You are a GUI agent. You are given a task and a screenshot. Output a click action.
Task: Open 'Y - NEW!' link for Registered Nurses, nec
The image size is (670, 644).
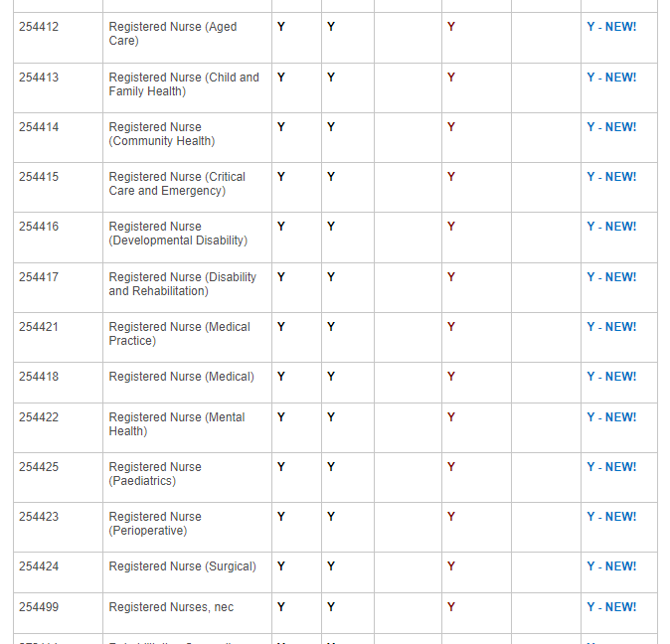(x=610, y=607)
